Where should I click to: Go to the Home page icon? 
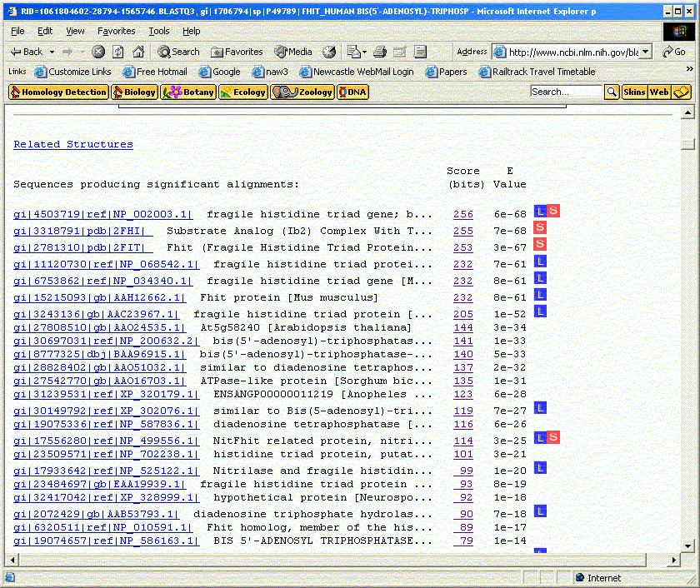[x=138, y=52]
